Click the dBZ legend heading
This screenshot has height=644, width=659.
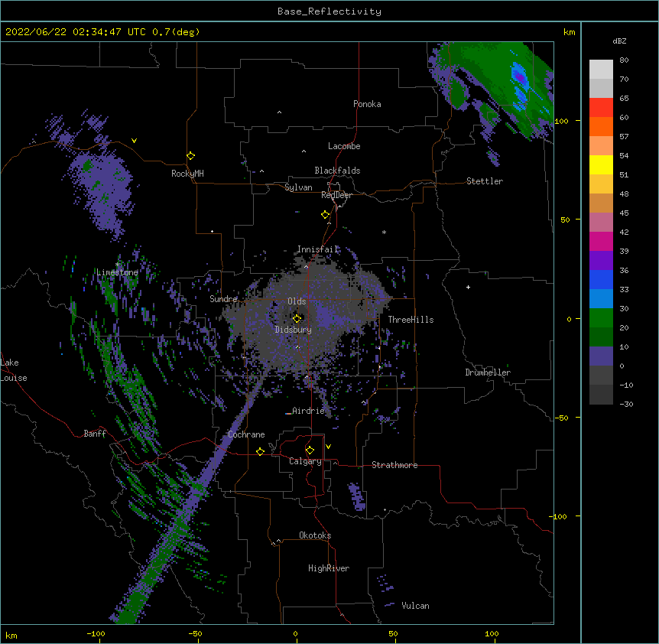(x=619, y=41)
